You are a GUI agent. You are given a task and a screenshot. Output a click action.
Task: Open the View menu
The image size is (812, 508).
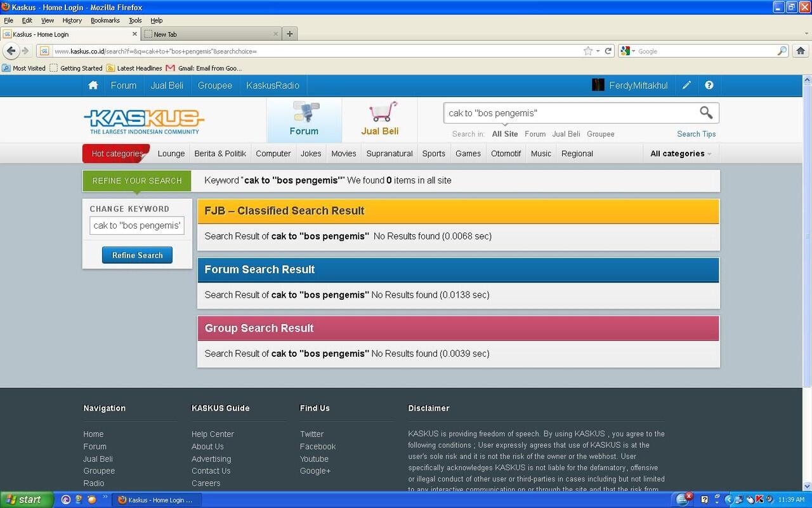pyautogui.click(x=48, y=20)
